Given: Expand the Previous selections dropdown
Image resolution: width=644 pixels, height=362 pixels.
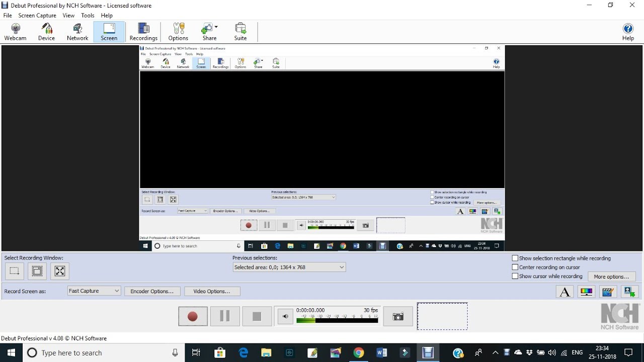Looking at the screenshot, I should pyautogui.click(x=289, y=267).
